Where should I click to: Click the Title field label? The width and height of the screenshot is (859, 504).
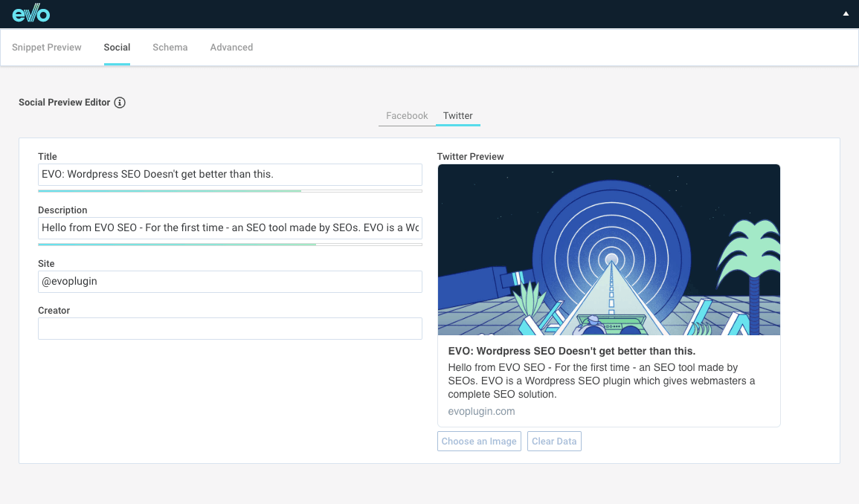[x=47, y=157]
